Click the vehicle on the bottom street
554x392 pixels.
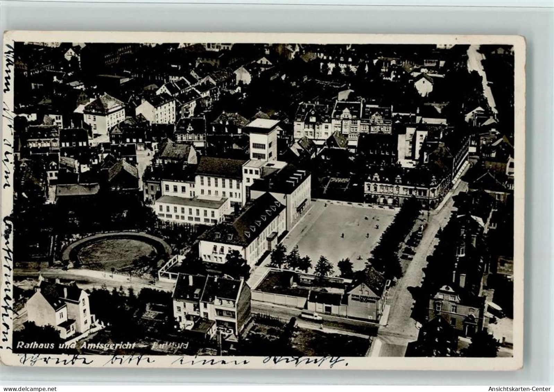[311, 316]
